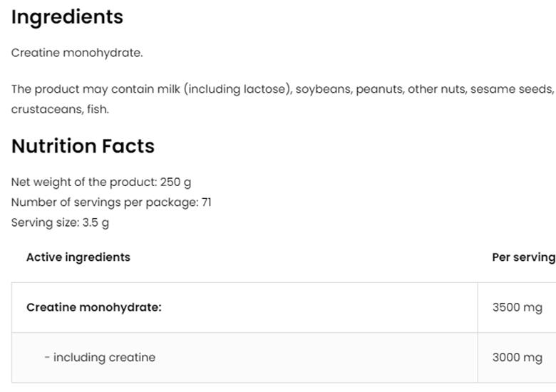Select the bold 'Creatine monohydrate:' table row label
This screenshot has height=392, width=556.
(x=94, y=307)
